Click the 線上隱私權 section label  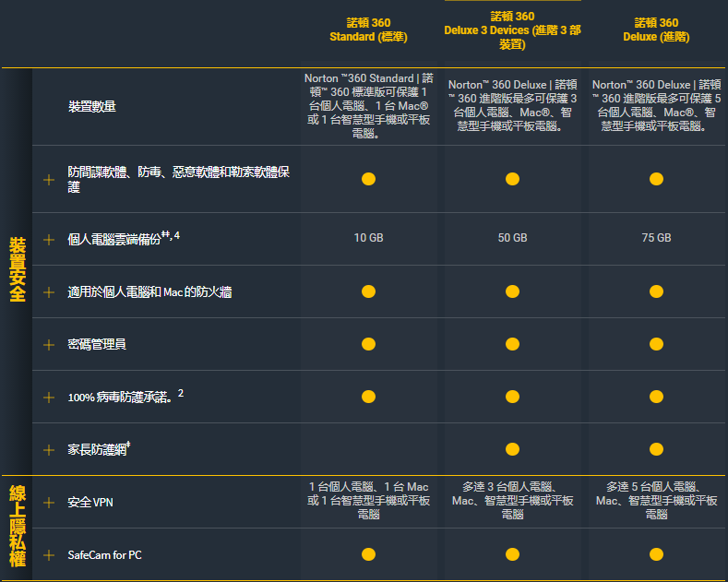18,528
